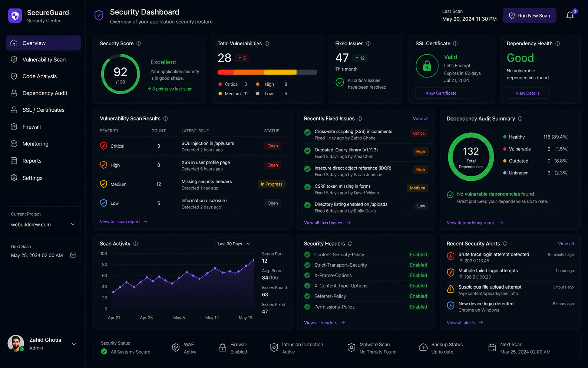Open the View all headers link
This screenshot has height=368, width=588.
325,323
